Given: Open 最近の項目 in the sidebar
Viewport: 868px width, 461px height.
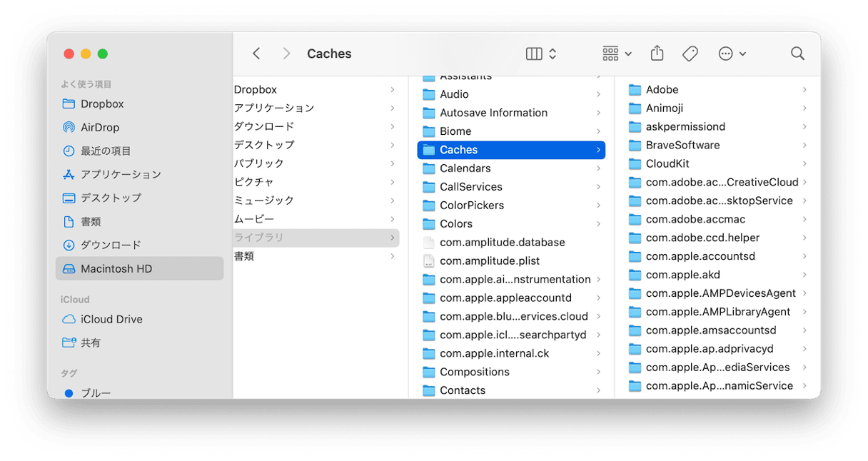Looking at the screenshot, I should [x=139, y=151].
